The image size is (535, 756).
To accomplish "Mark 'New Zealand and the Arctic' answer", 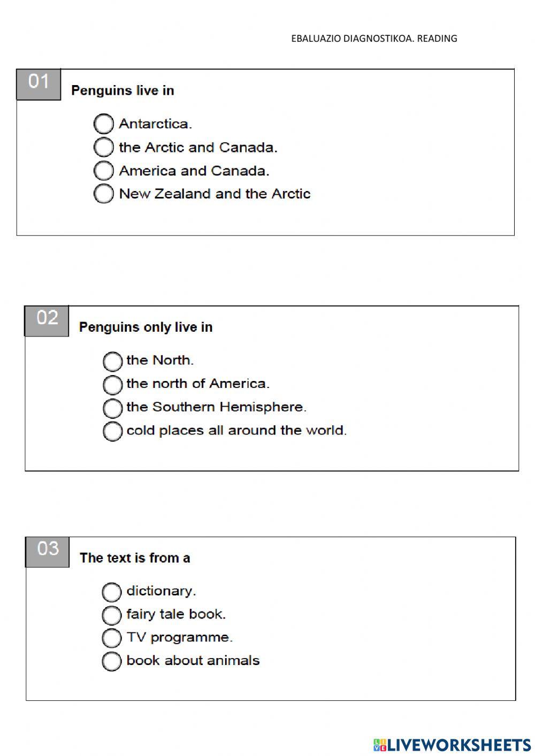I will click(x=104, y=194).
